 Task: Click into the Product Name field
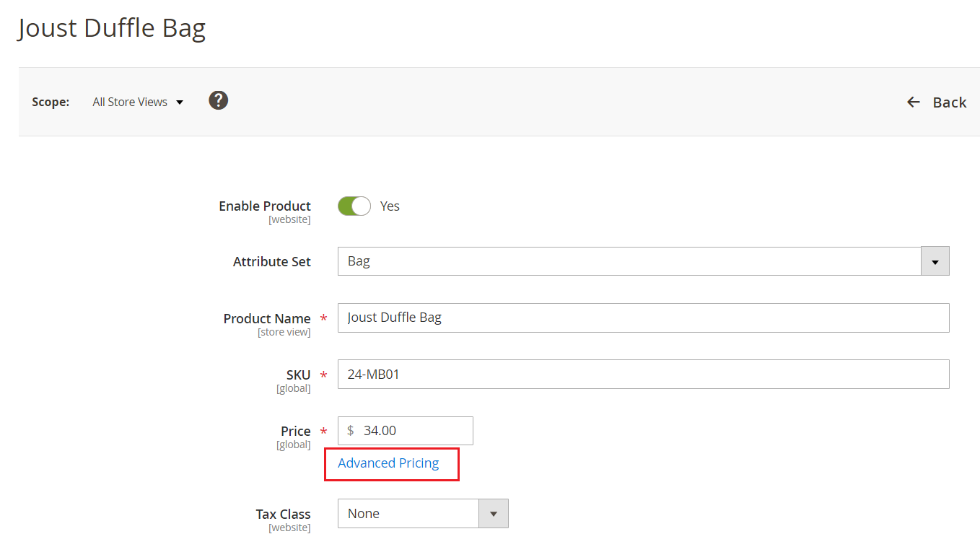(643, 318)
